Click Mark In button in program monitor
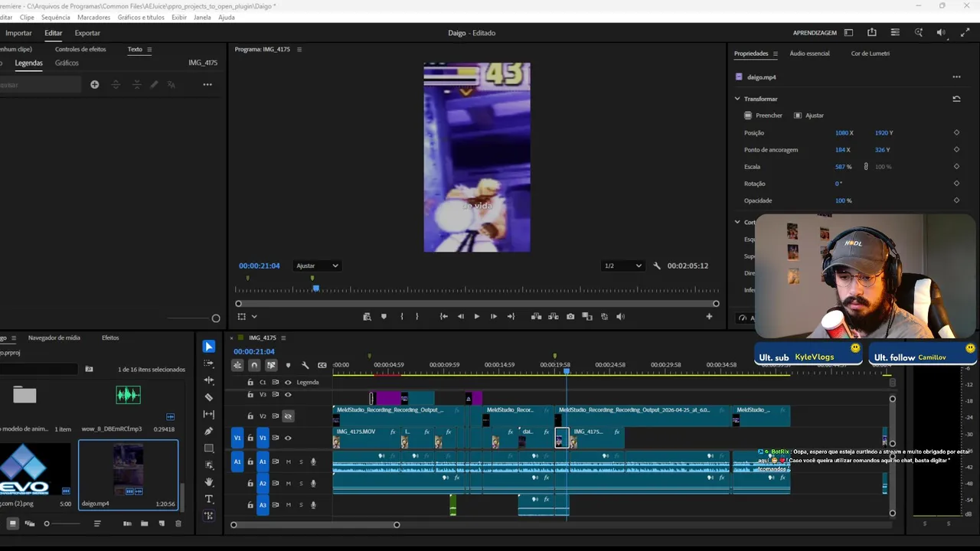Viewport: 980px width, 551px height. 402,316
